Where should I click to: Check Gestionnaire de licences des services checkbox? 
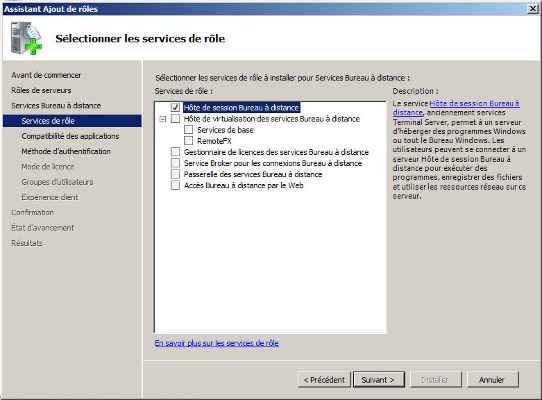[176, 152]
